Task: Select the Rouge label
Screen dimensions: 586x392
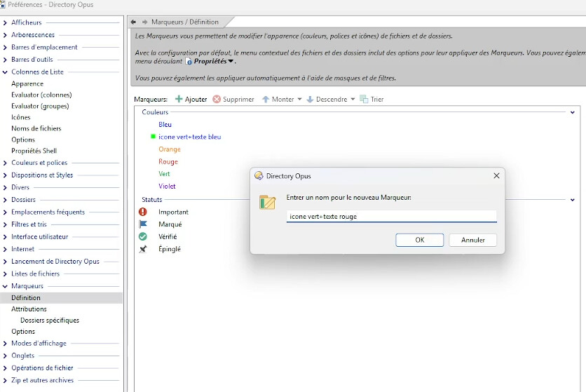Action: point(168,161)
